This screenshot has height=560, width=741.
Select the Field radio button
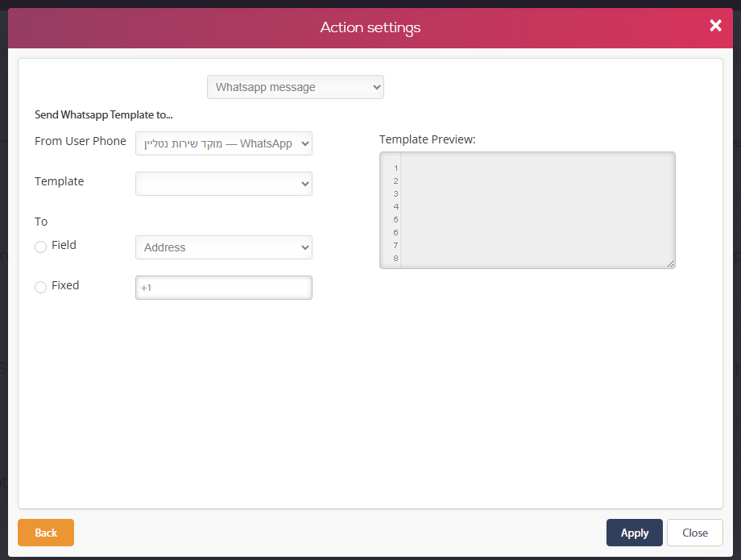40,247
